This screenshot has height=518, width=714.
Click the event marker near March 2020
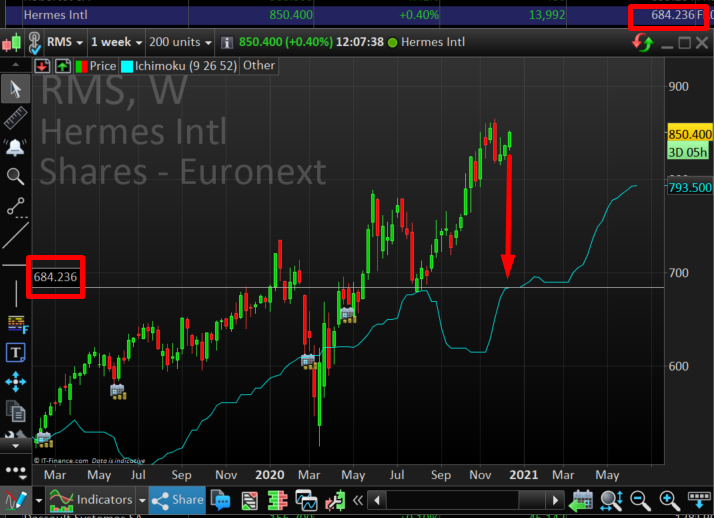coord(309,362)
